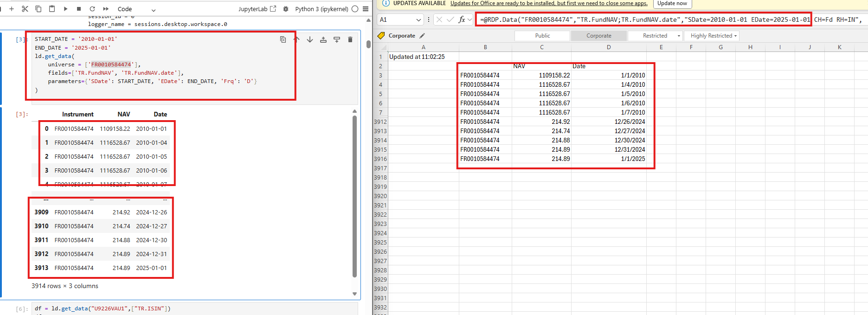868x315 pixels.
Task: Open the notebook hamburger menu
Action: (366, 9)
